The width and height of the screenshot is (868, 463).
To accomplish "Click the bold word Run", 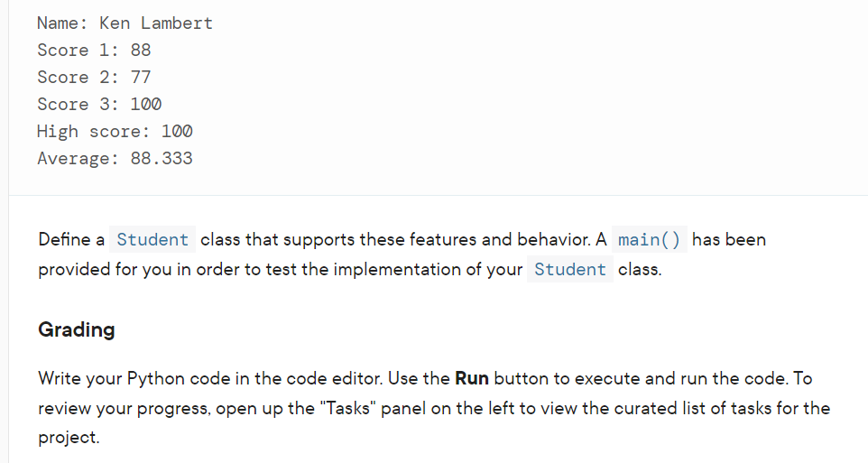I will 472,378.
